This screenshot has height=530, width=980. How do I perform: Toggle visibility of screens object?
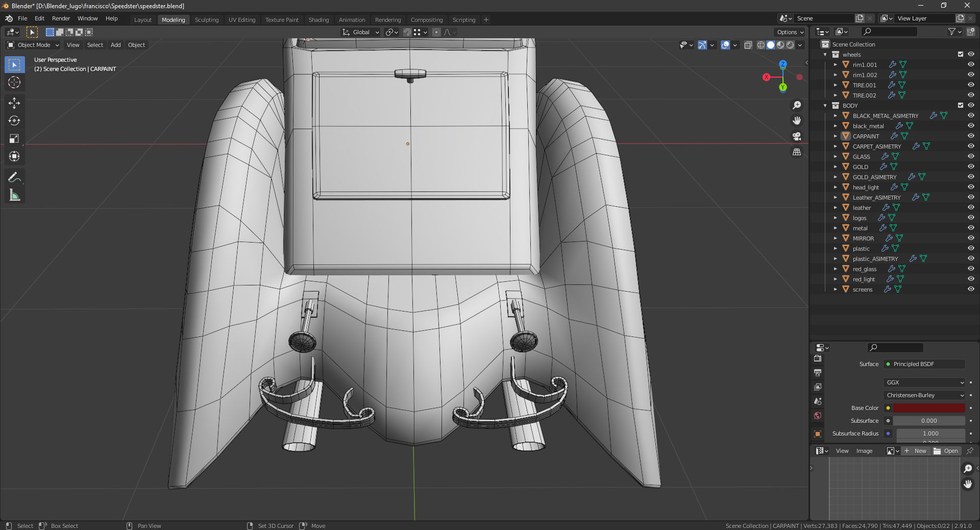click(x=971, y=290)
